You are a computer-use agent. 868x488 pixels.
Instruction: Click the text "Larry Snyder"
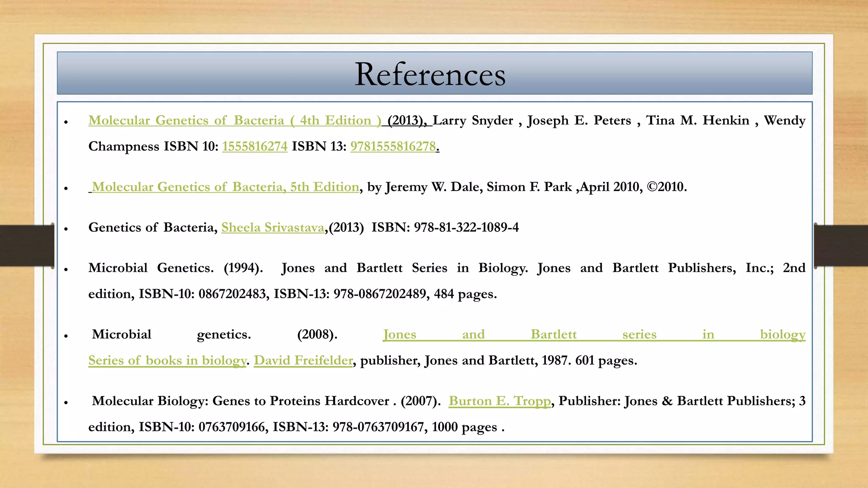click(473, 120)
